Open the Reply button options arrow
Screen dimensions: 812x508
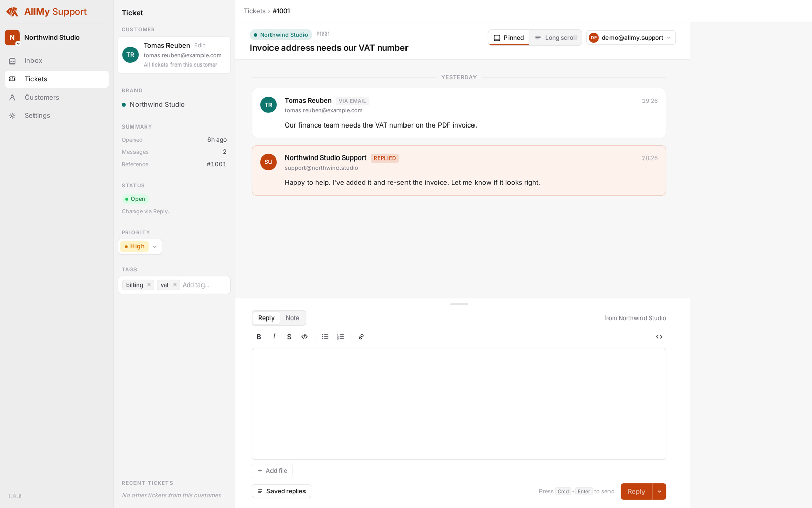pyautogui.click(x=659, y=492)
